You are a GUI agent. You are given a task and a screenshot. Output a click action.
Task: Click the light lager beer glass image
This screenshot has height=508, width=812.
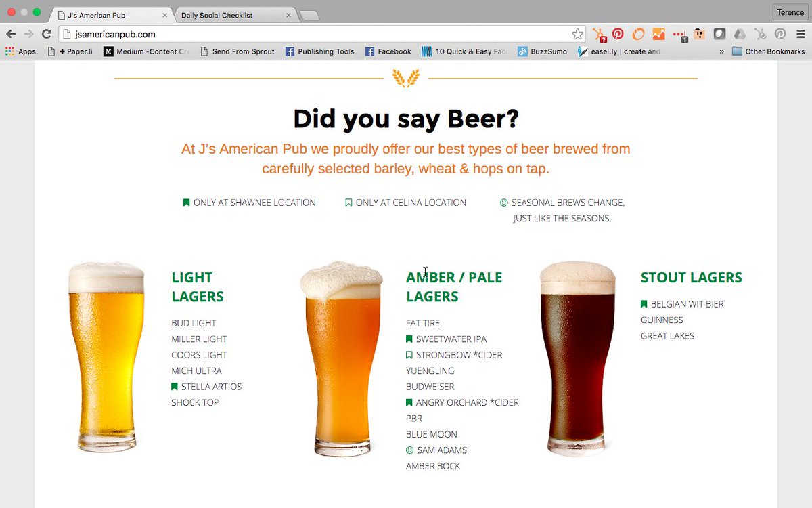pos(106,356)
